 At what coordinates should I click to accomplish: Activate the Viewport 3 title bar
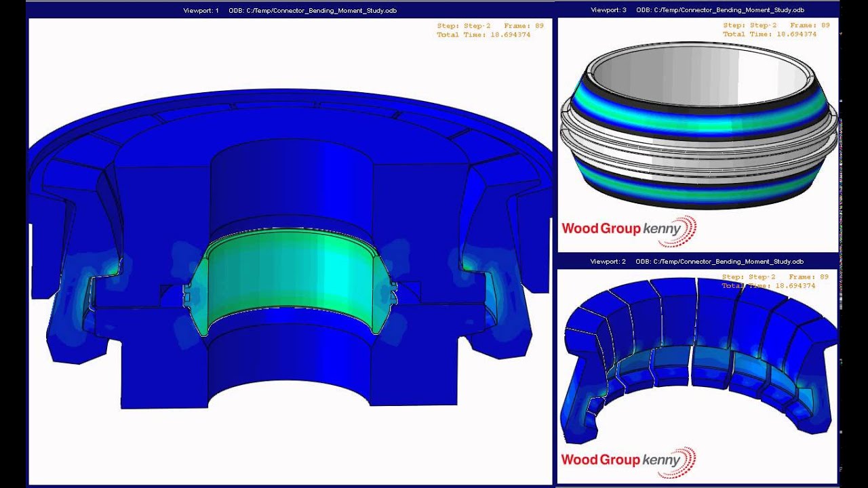pos(698,10)
